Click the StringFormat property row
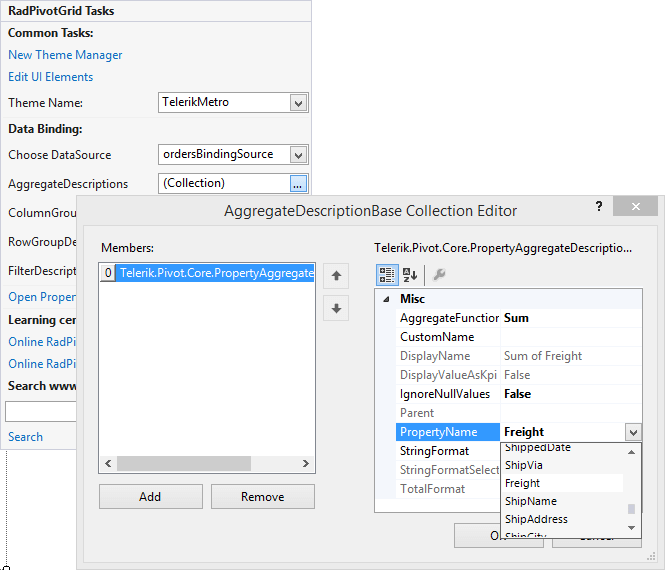This screenshot has width=665, height=570. coord(448,451)
